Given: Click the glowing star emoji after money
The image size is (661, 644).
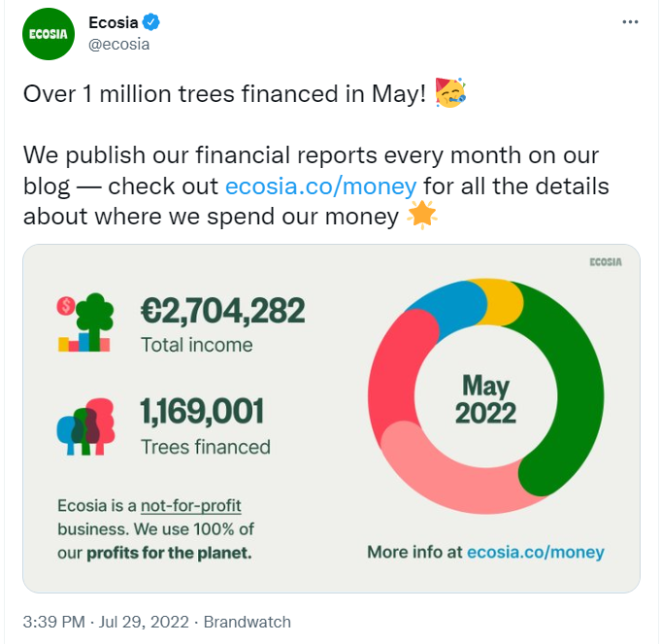Looking at the screenshot, I should (x=421, y=216).
